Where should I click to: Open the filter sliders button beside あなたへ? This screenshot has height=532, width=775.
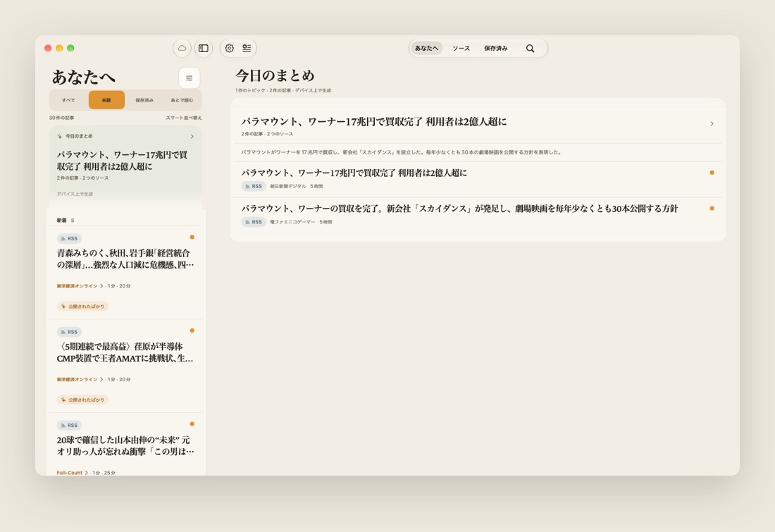(190, 78)
